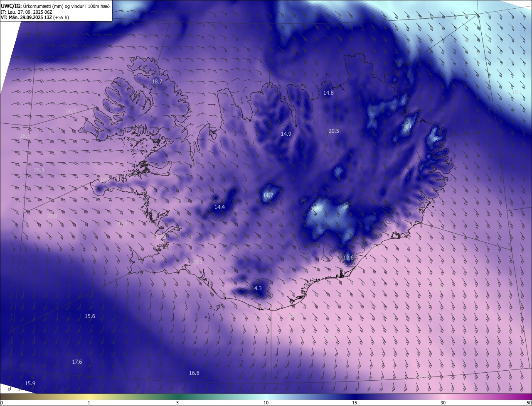Click the 15.6 value over the ocean
Screen dimensions: 532x406
pyautogui.click(x=90, y=316)
